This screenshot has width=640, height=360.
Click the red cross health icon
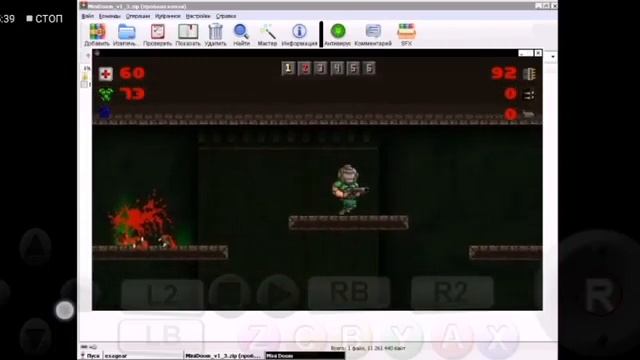tap(106, 73)
